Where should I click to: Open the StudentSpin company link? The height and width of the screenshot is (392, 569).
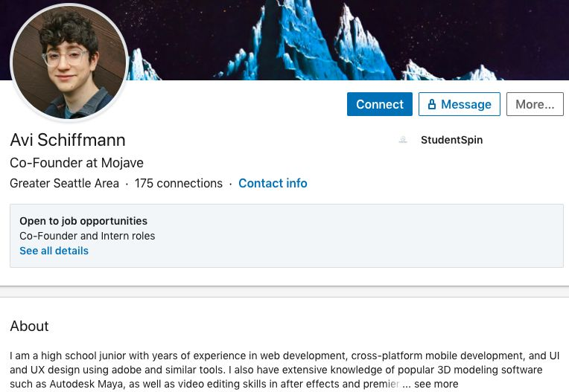[x=451, y=140]
